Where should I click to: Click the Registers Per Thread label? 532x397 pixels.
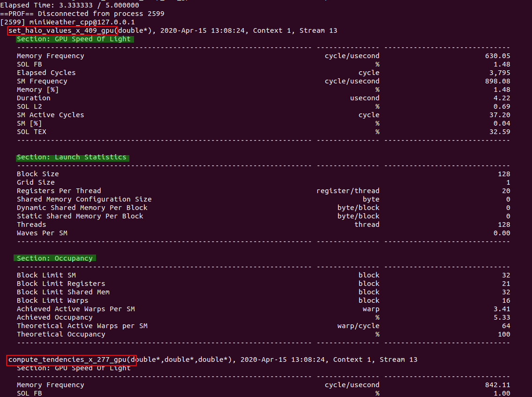[x=59, y=191]
